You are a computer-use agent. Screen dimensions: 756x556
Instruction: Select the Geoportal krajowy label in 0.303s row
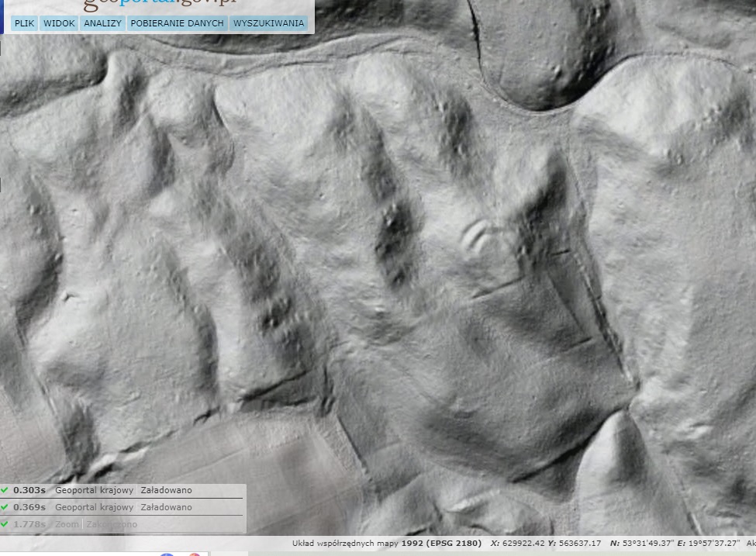point(94,490)
